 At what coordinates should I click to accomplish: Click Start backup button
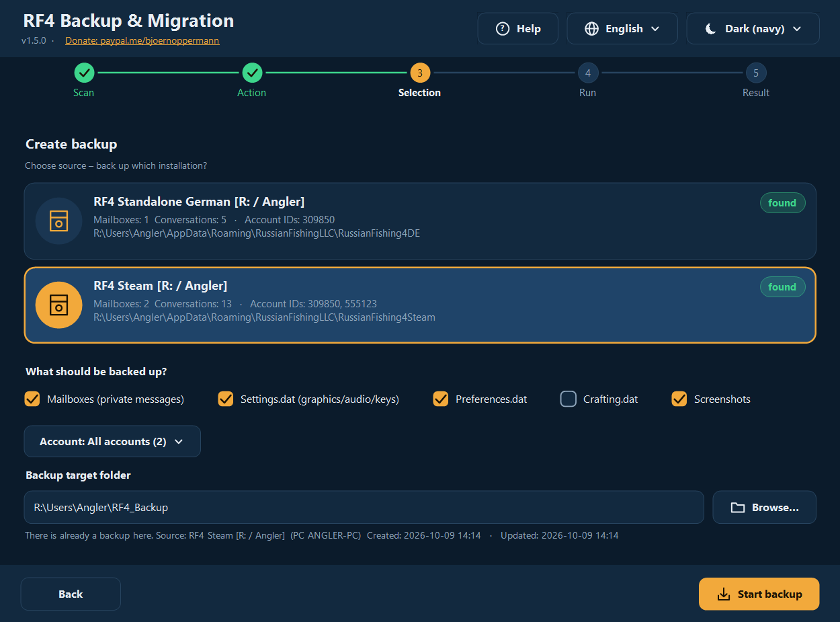coord(759,594)
